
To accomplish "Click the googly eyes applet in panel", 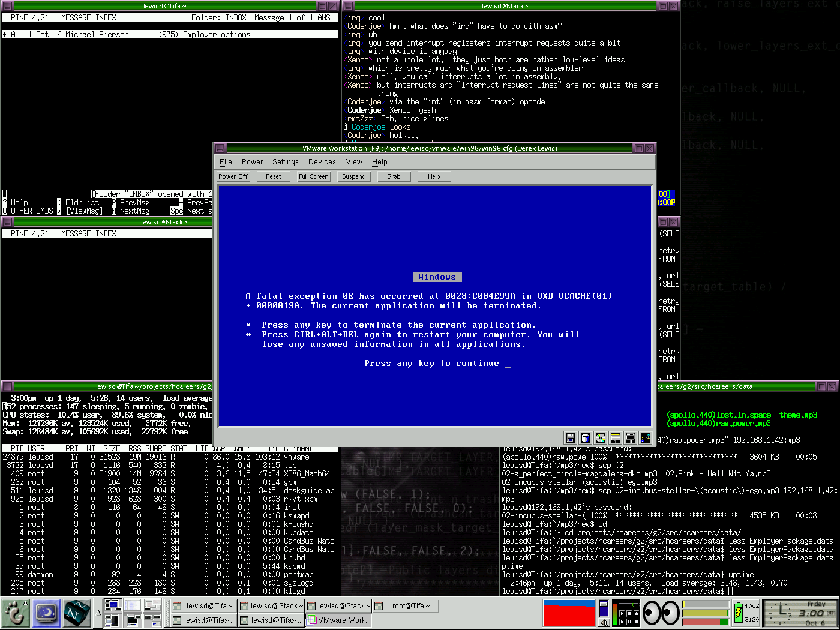I will click(x=661, y=613).
